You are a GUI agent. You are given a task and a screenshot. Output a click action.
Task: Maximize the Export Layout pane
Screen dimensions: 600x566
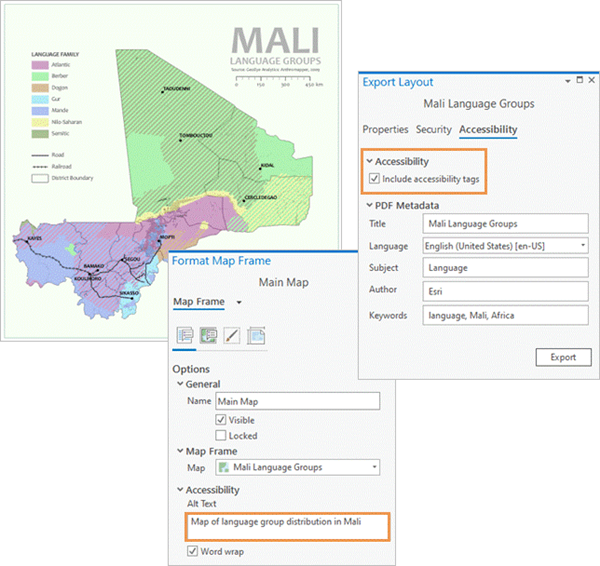coord(580,80)
